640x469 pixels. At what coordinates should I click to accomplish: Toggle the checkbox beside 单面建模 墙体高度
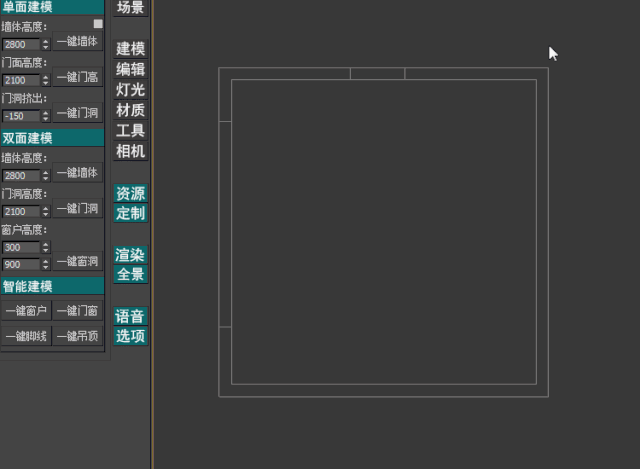coord(98,24)
